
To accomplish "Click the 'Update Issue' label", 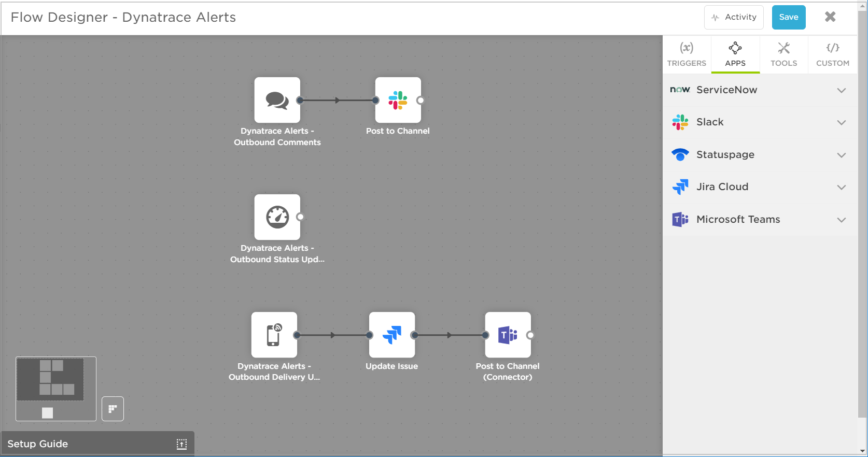I will click(x=391, y=366).
